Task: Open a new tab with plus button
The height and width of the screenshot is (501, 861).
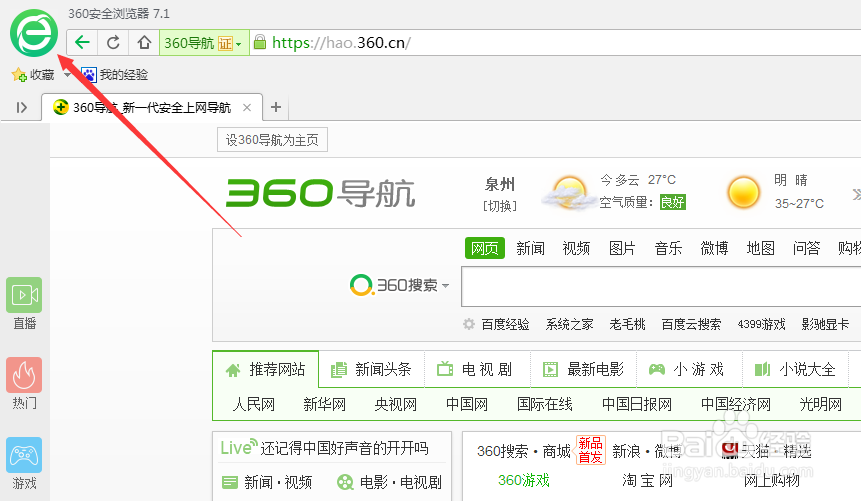Action: click(276, 107)
